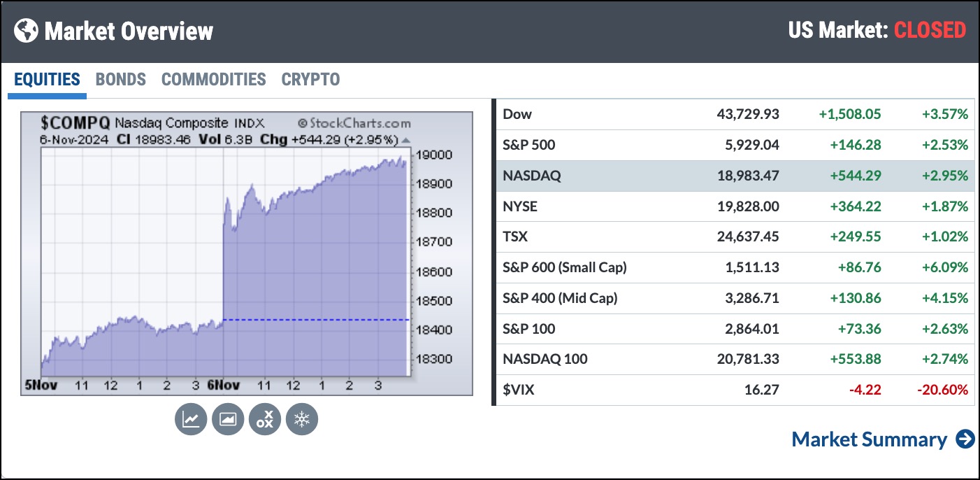
Task: Click the red CLOSED market status
Action: coord(930,30)
